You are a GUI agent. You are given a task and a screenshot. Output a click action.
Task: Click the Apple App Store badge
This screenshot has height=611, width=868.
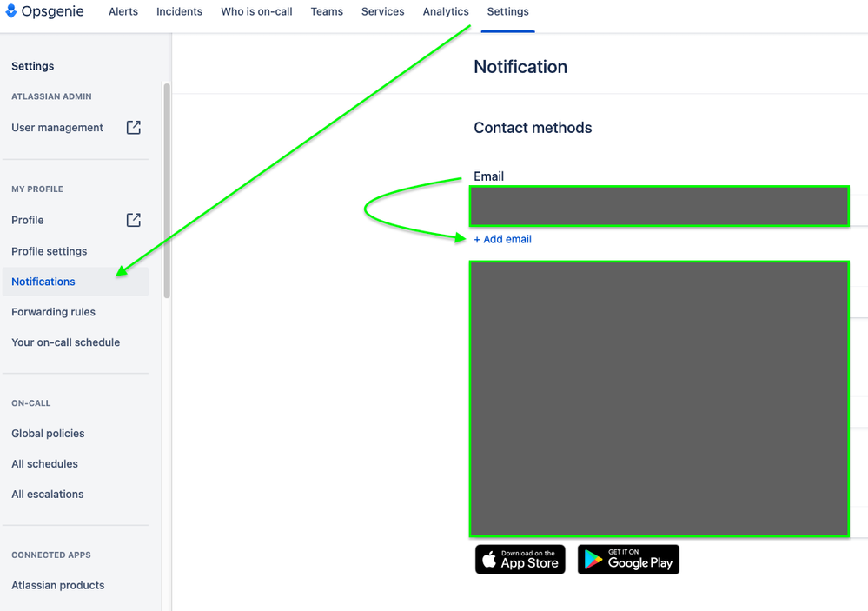coord(520,560)
